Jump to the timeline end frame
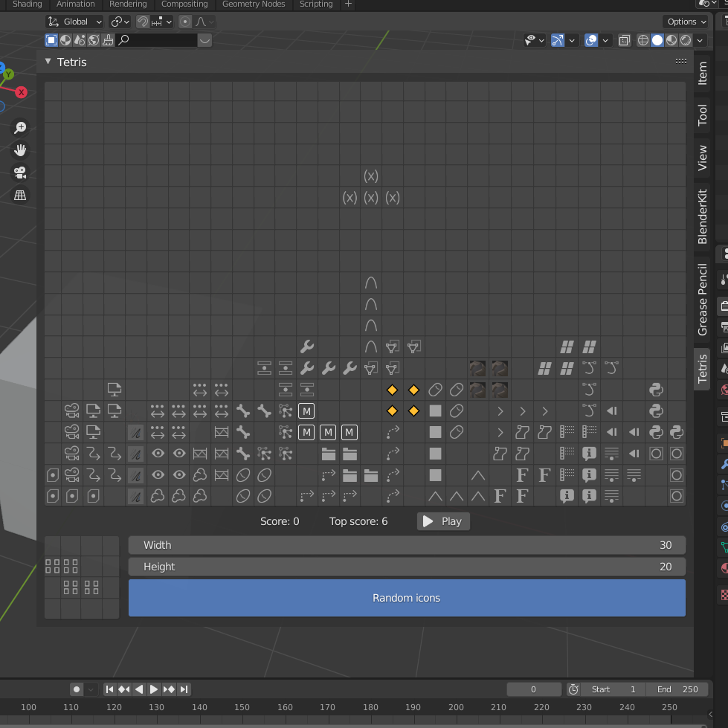 184,689
